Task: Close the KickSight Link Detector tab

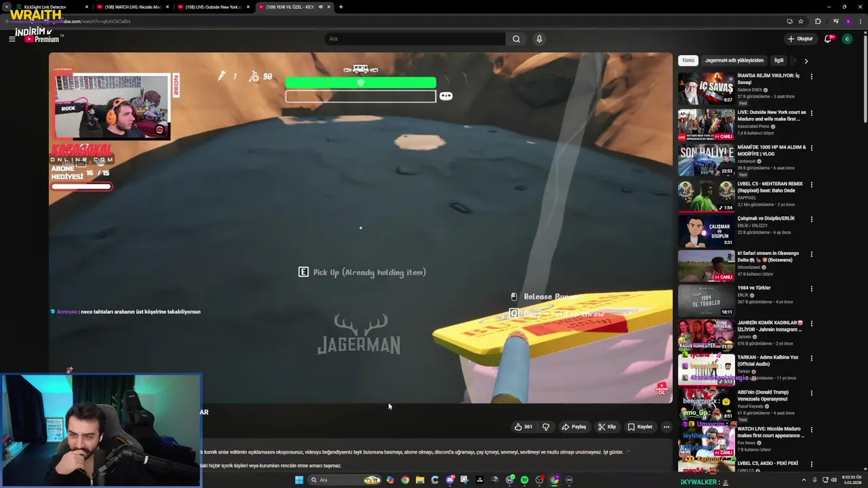Action: coord(87,7)
